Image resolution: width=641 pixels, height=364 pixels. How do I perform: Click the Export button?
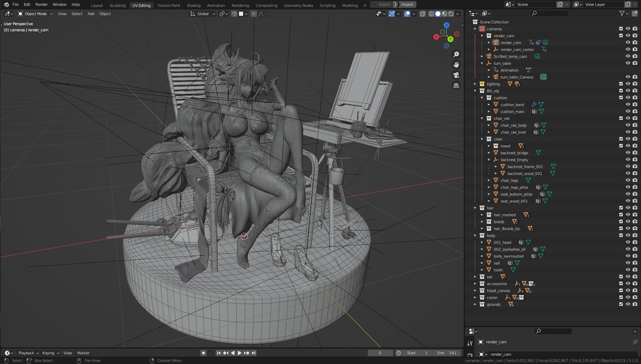pyautogui.click(x=384, y=4)
